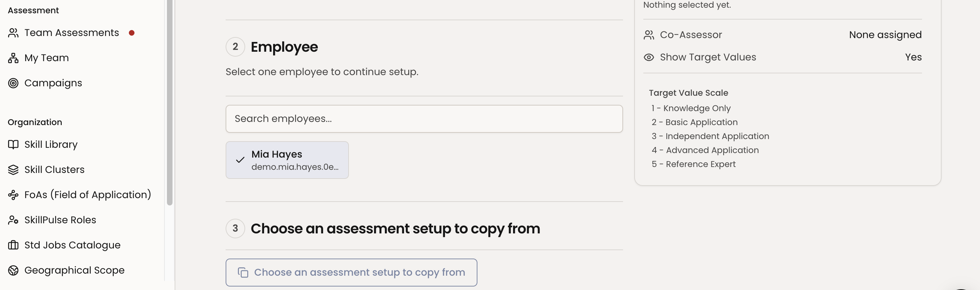Image resolution: width=980 pixels, height=290 pixels.
Task: Click the Skill Clusters layers icon
Action: [x=13, y=170]
